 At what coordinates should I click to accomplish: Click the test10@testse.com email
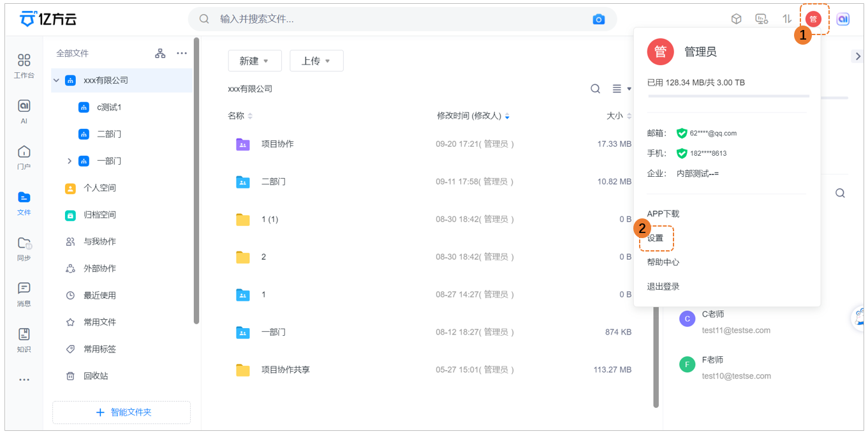736,376
